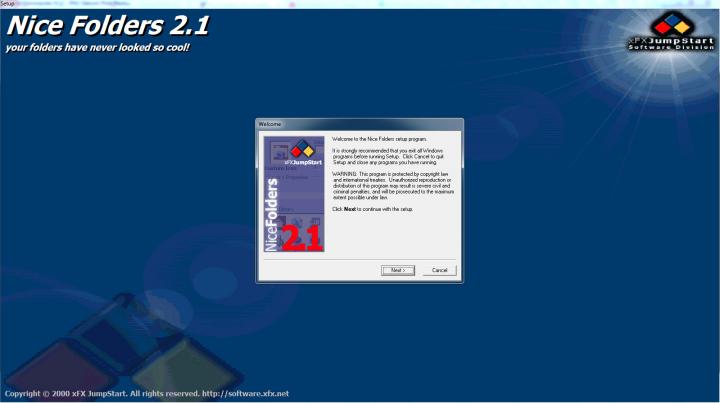The width and height of the screenshot is (720, 403).
Task: Click the Nice Folders 2.1 heading
Action: tap(108, 25)
